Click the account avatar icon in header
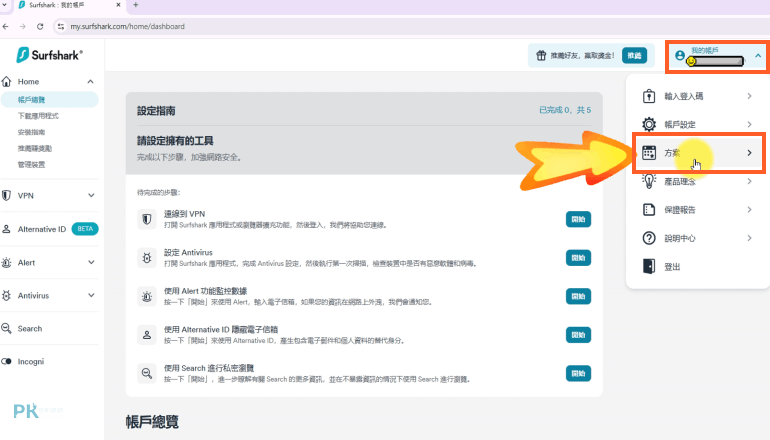Image resolution: width=770 pixels, height=440 pixels. pos(680,55)
